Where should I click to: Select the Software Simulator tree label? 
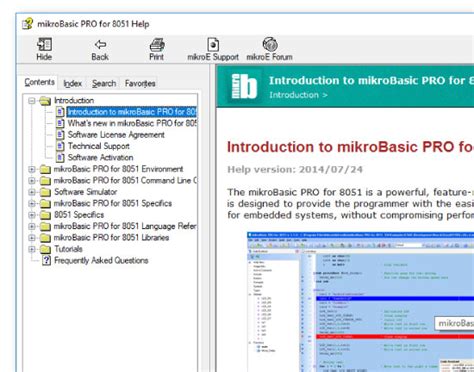(86, 192)
